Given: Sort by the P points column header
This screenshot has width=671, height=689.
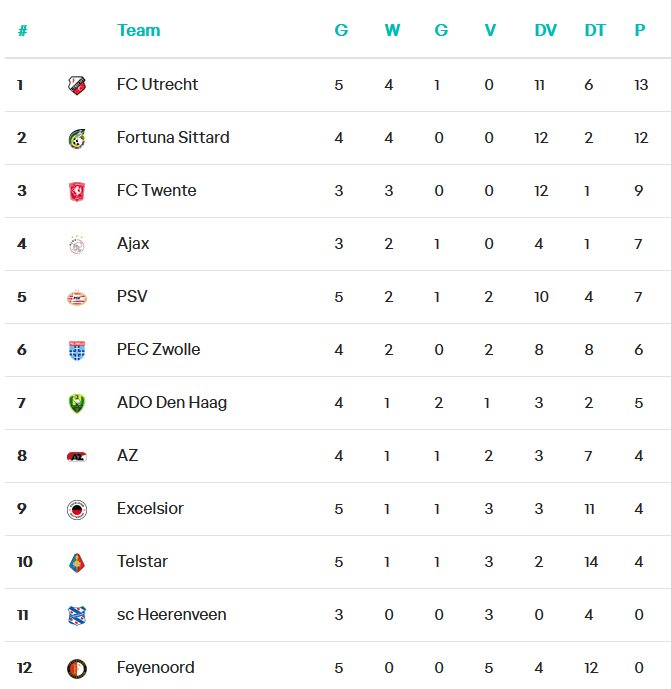Looking at the screenshot, I should (640, 30).
